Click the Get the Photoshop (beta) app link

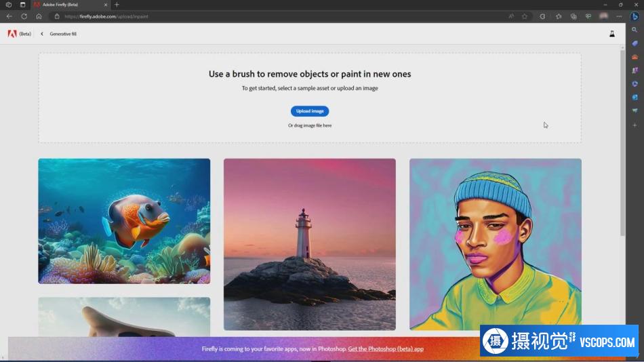[386, 349]
